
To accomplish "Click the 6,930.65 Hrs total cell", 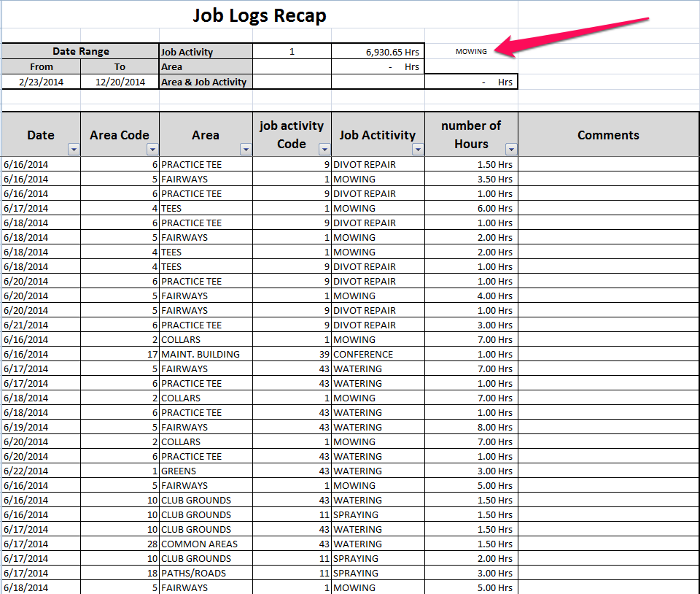I will [x=378, y=51].
